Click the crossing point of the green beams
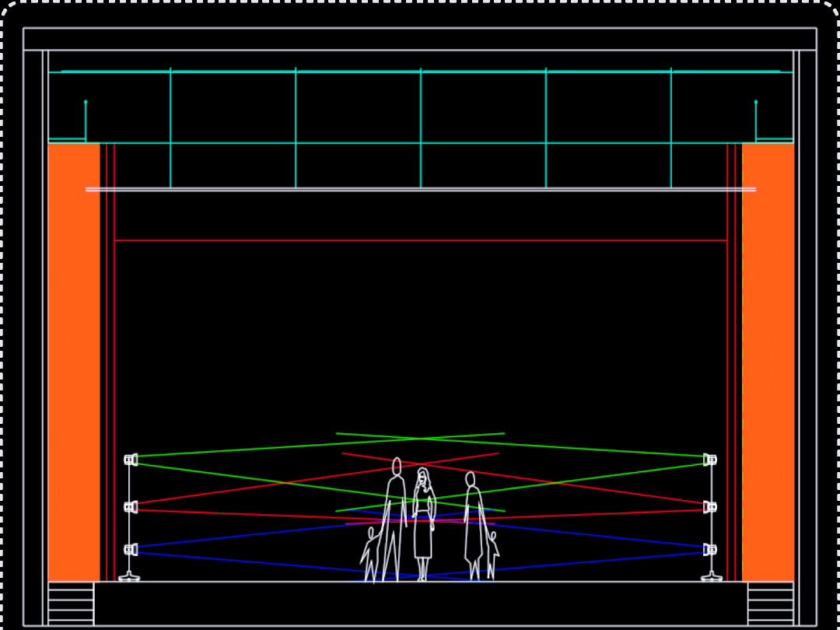The image size is (840, 630). tap(420, 439)
